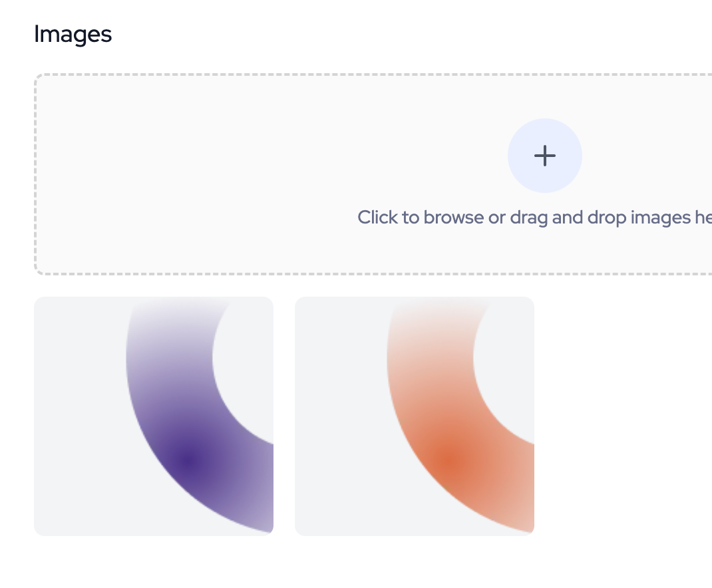Click the plus icon in the upload area

(545, 156)
